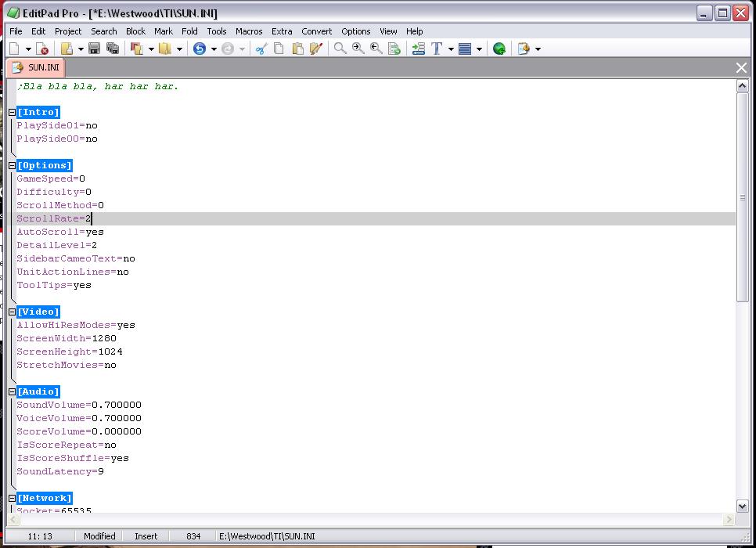
Task: Close current file with red X icon
Action: [44, 49]
